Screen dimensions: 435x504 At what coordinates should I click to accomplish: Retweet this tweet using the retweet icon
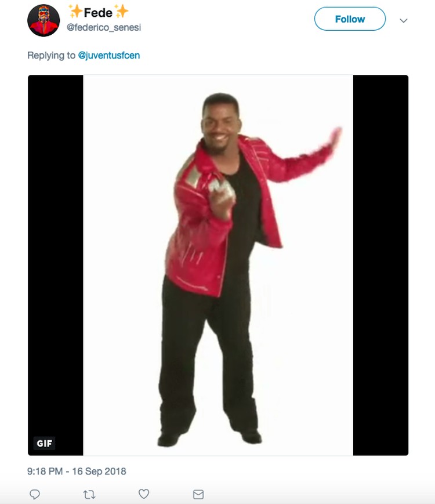[89, 494]
